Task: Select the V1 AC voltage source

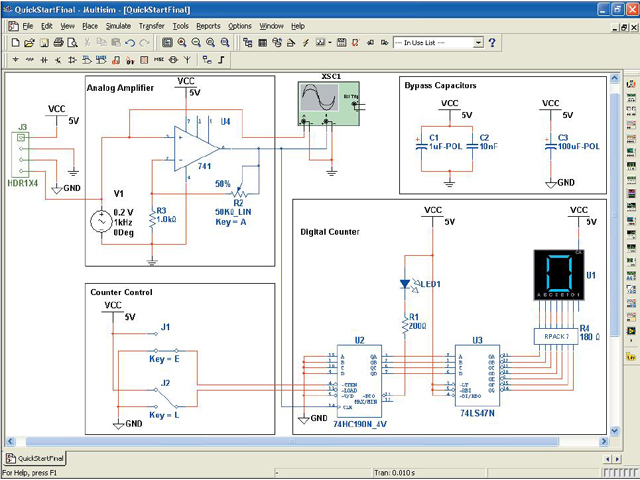Action: click(x=101, y=222)
